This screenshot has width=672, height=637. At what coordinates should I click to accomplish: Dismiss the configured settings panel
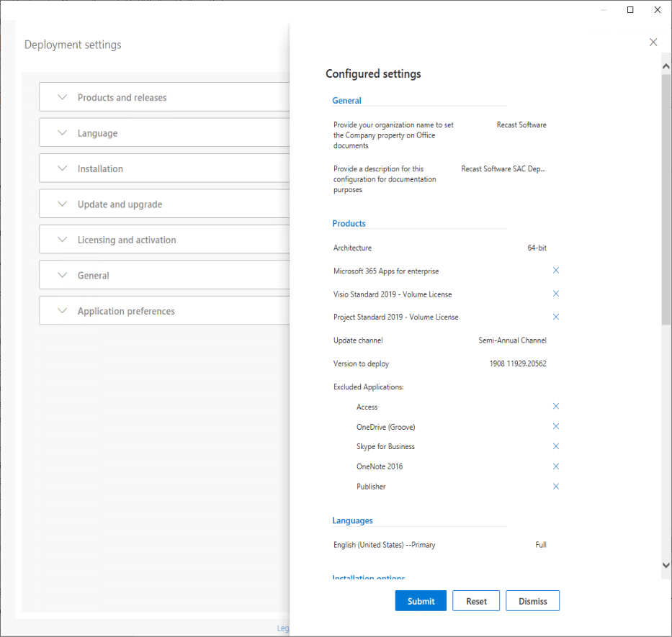tap(532, 600)
